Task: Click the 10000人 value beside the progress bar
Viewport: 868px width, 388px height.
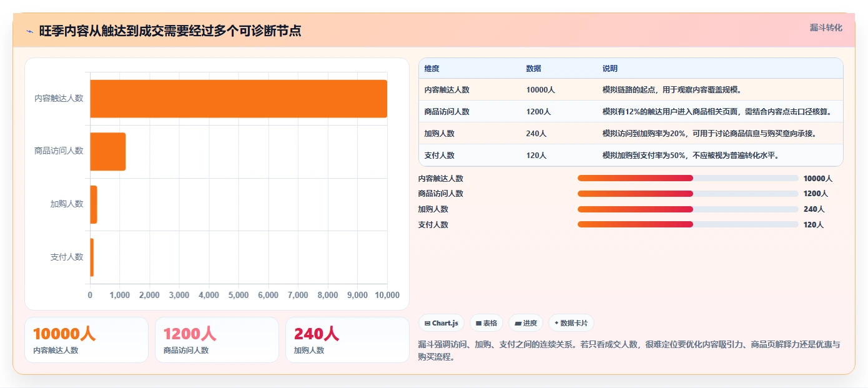Action: pyautogui.click(x=818, y=178)
